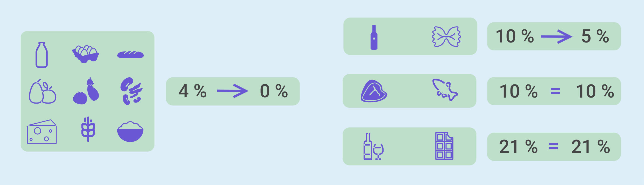644x185 pixels.
Task: Click the beans and legumes icon
Action: click(131, 91)
